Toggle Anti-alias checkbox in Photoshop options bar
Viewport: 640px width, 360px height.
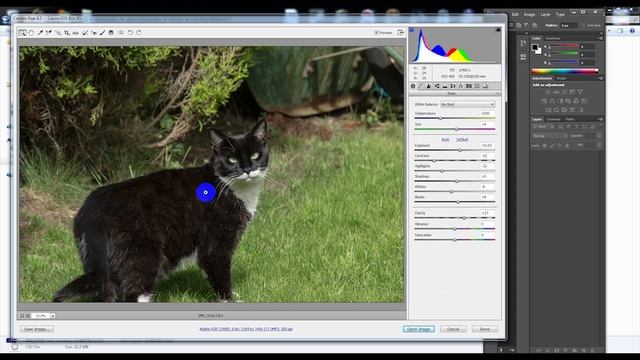(x=583, y=25)
